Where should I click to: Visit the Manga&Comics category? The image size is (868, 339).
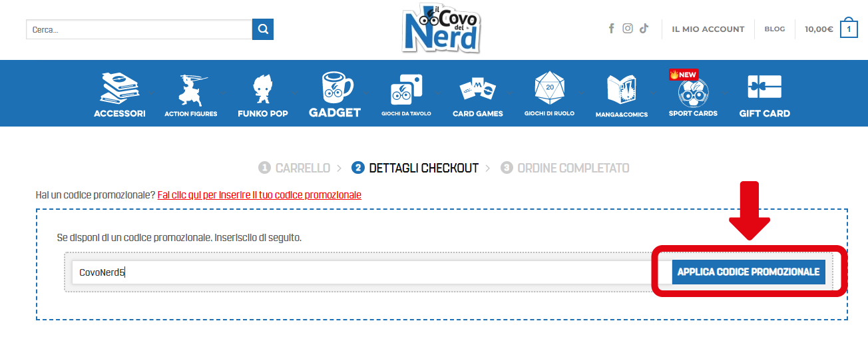tap(622, 95)
